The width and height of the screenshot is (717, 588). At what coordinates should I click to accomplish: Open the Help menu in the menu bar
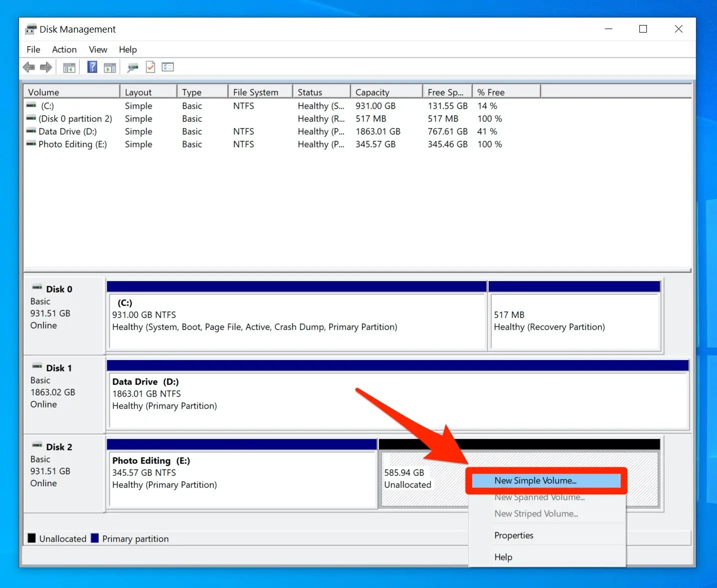click(x=128, y=50)
